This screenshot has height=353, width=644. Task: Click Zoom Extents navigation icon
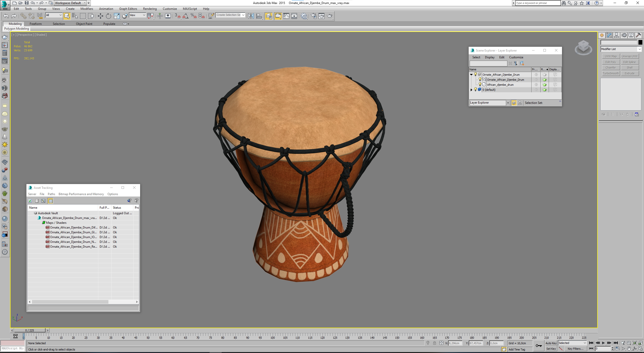(x=635, y=343)
